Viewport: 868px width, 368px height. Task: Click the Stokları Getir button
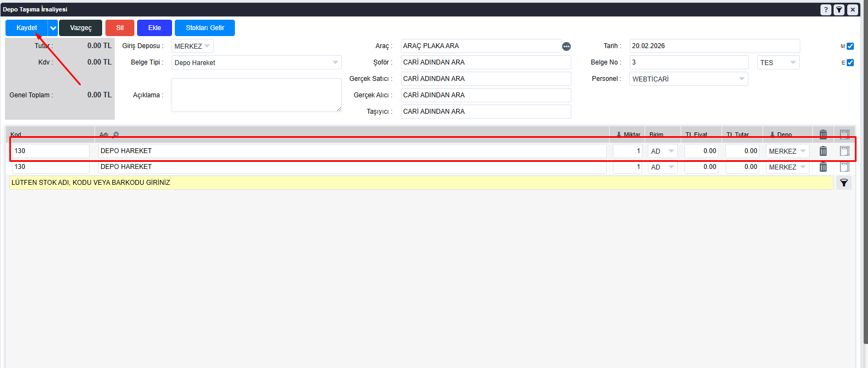tap(205, 28)
